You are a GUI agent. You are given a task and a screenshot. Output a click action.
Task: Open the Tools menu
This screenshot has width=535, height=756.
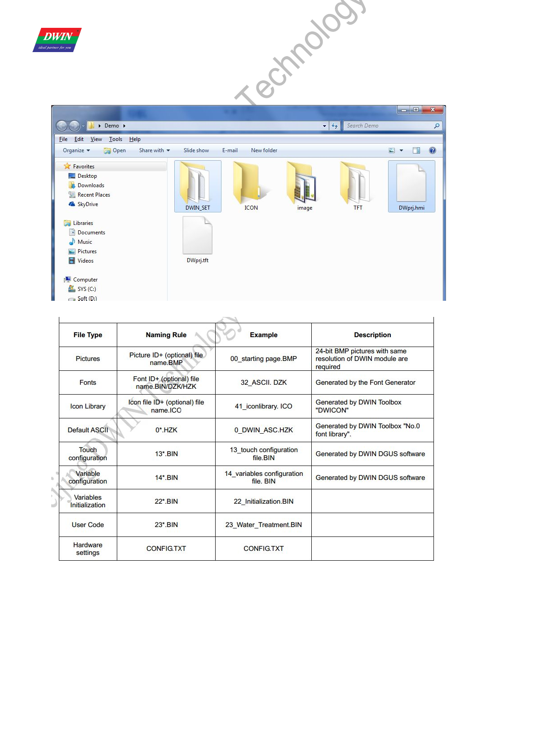pyautogui.click(x=115, y=139)
